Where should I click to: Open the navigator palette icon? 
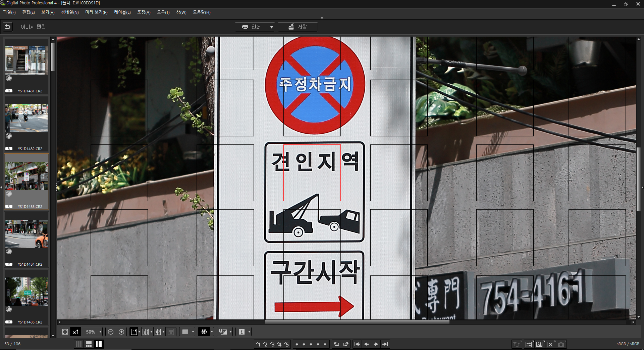[550, 344]
